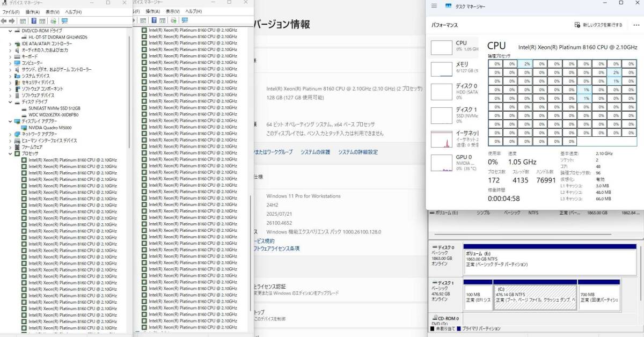Collapse ディスク ドライブ node
The width and height of the screenshot is (644, 337).
coord(10,102)
